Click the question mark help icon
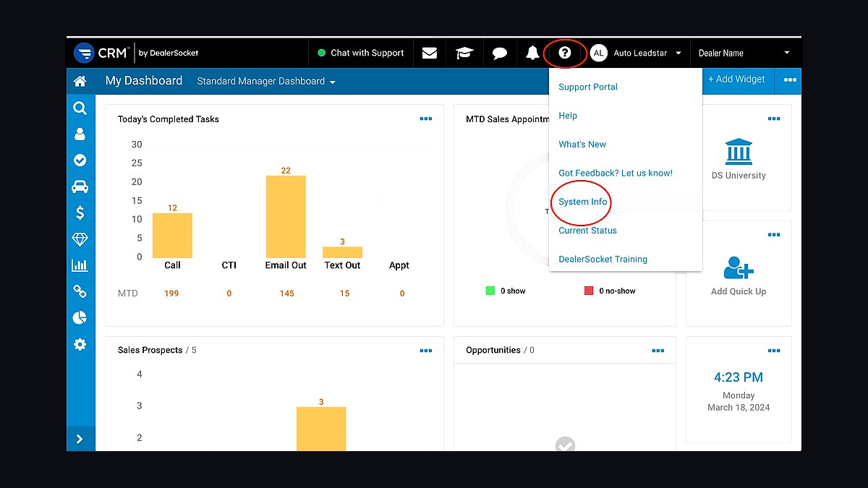 (x=565, y=53)
